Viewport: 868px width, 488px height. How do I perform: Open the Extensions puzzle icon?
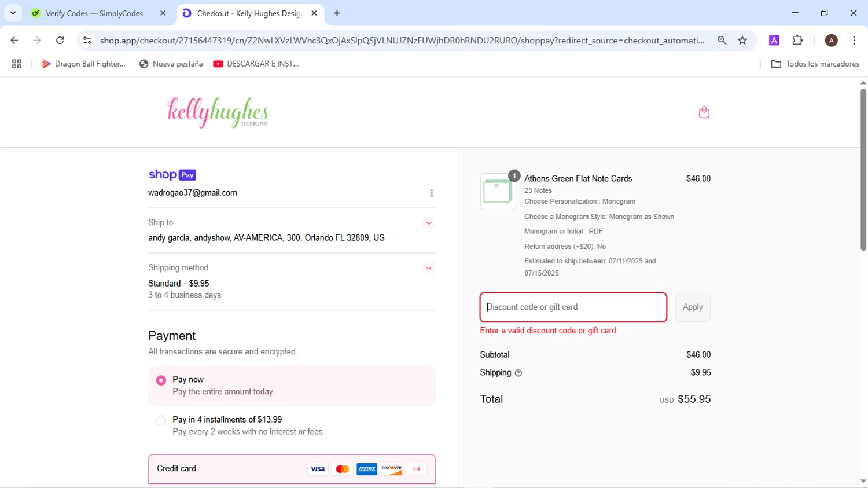click(797, 41)
